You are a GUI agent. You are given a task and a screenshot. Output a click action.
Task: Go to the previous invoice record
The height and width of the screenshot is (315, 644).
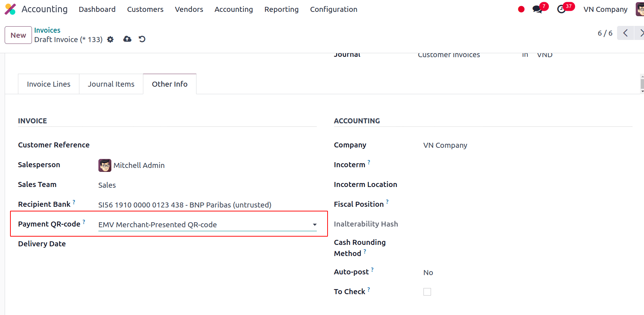(x=625, y=33)
